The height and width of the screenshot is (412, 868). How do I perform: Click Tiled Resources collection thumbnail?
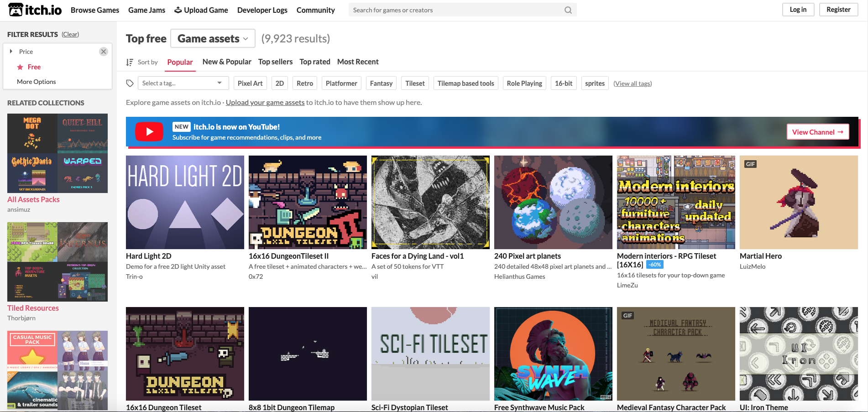[58, 262]
